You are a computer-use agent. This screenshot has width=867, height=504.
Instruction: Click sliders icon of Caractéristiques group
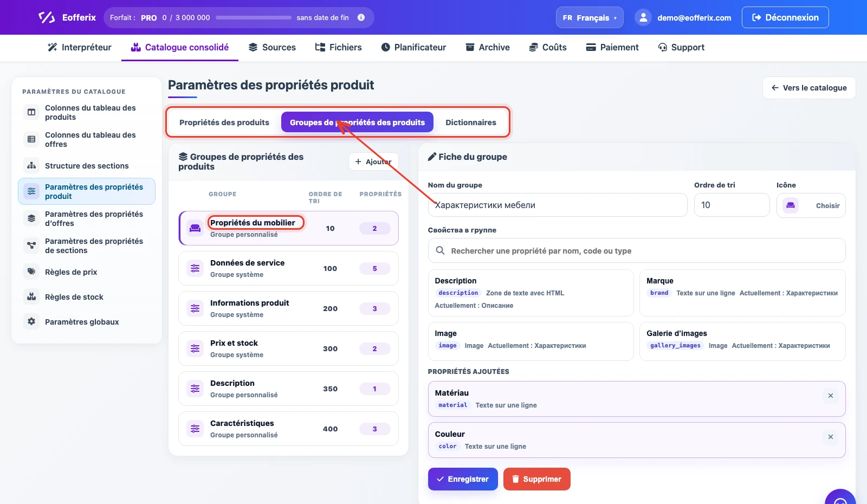[x=195, y=429]
